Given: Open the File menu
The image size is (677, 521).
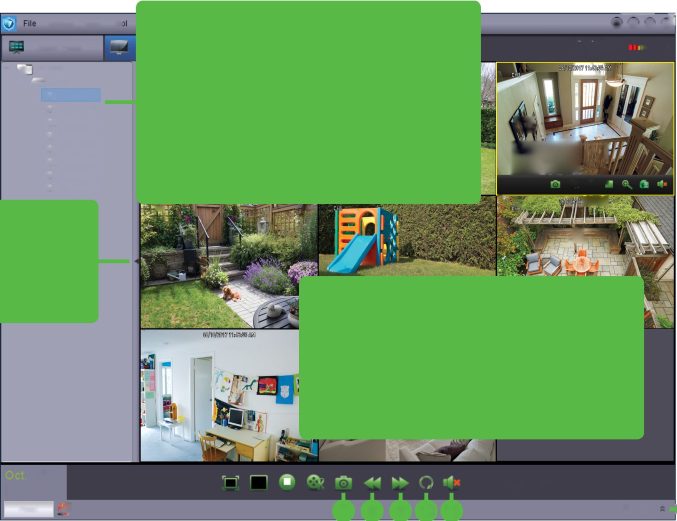Looking at the screenshot, I should click(30, 21).
